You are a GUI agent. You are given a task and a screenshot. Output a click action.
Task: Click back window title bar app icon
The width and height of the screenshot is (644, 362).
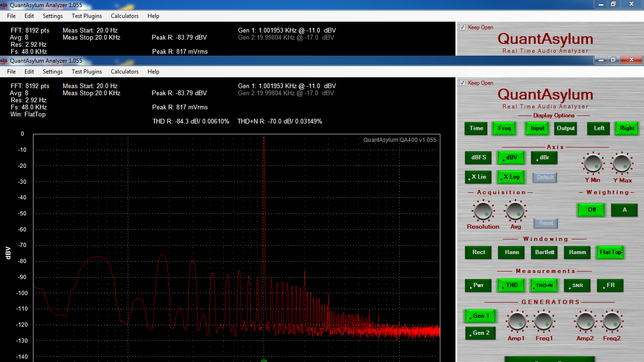(x=4, y=5)
